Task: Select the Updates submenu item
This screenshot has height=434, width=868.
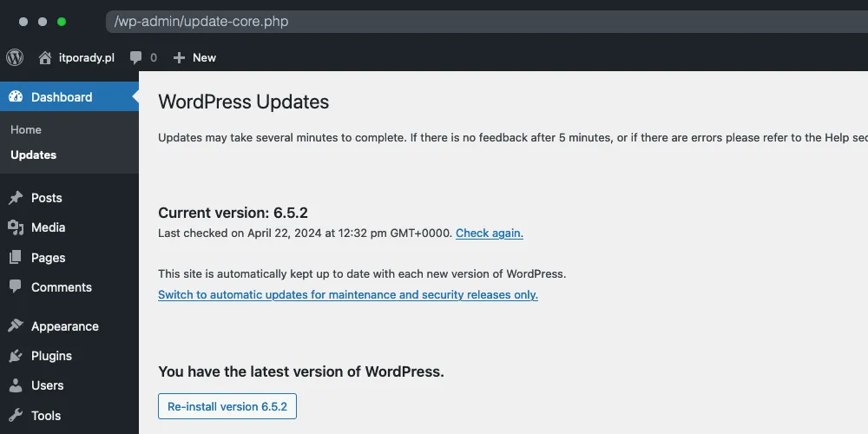Action: coord(33,155)
